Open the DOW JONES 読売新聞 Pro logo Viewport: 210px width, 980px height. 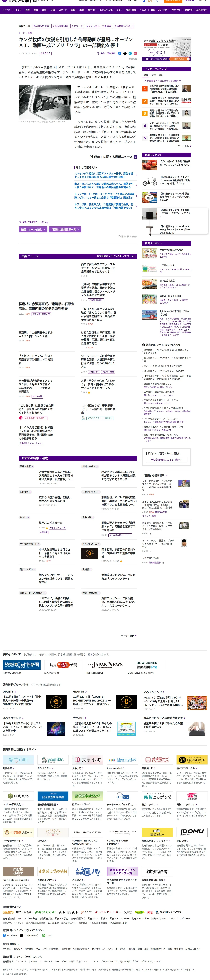(147, 665)
